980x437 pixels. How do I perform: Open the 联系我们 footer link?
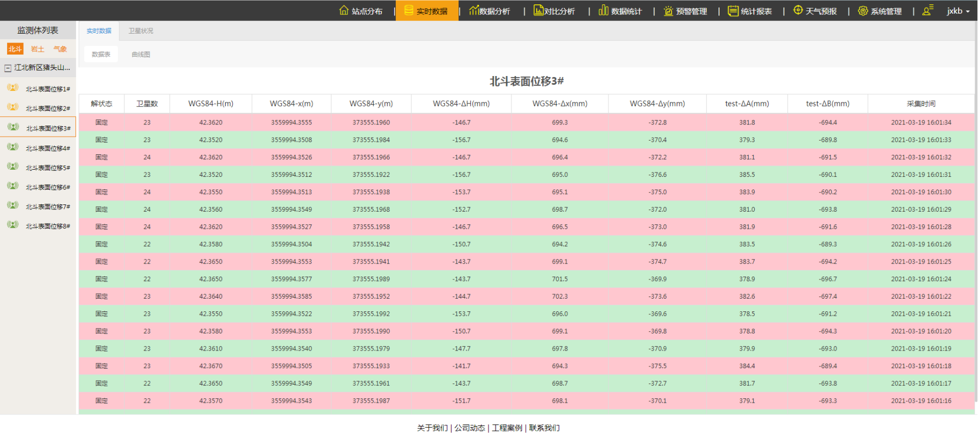pyautogui.click(x=544, y=428)
